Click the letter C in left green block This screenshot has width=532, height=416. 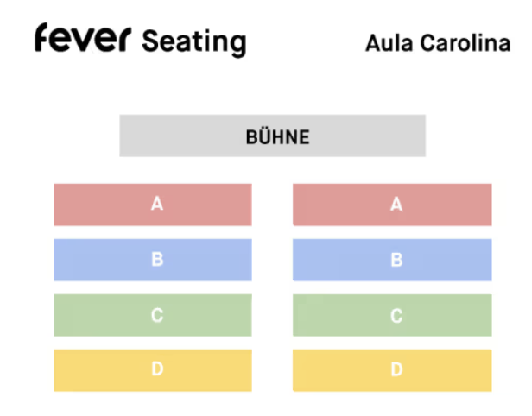click(x=157, y=315)
